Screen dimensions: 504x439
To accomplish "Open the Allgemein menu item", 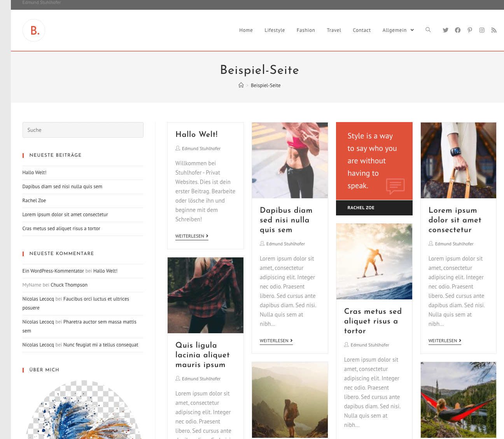I will point(394,30).
